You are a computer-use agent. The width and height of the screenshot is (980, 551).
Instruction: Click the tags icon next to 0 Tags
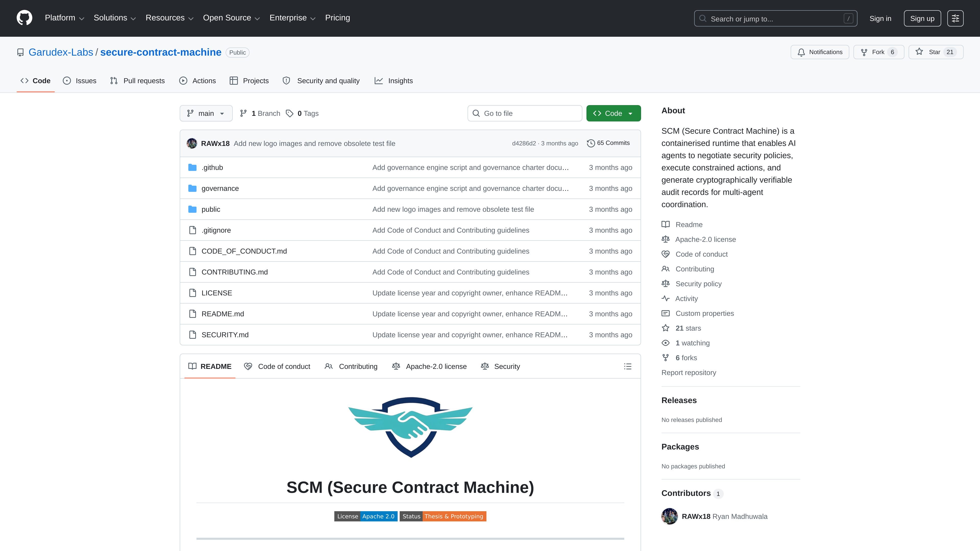(x=289, y=113)
